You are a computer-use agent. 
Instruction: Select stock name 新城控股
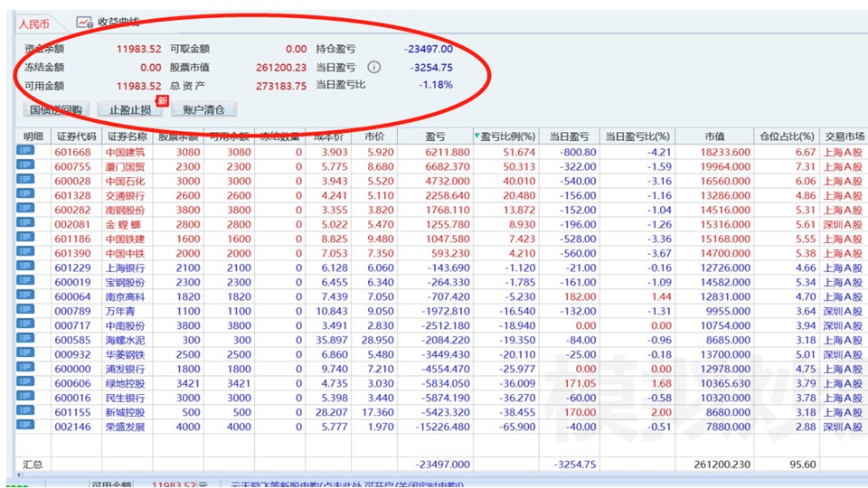click(125, 412)
